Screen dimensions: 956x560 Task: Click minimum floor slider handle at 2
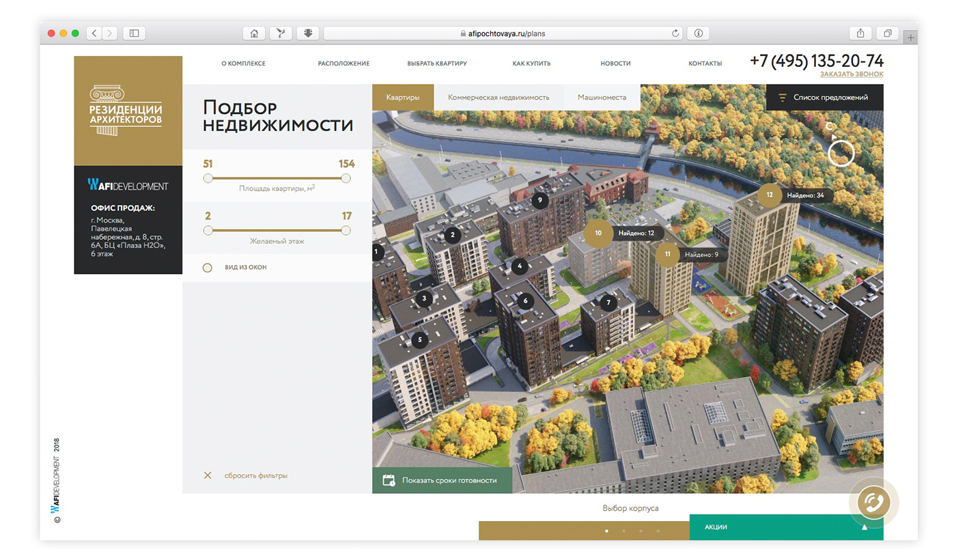point(208,231)
